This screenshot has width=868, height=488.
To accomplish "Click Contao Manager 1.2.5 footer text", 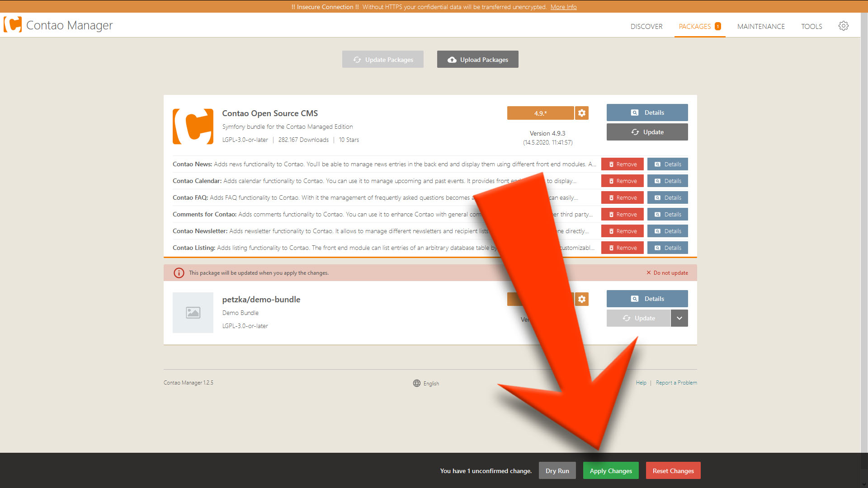I will (x=189, y=383).
